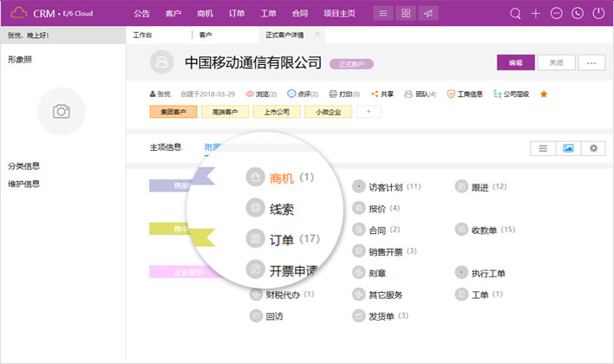Click the camera upload photo icon

click(x=61, y=112)
